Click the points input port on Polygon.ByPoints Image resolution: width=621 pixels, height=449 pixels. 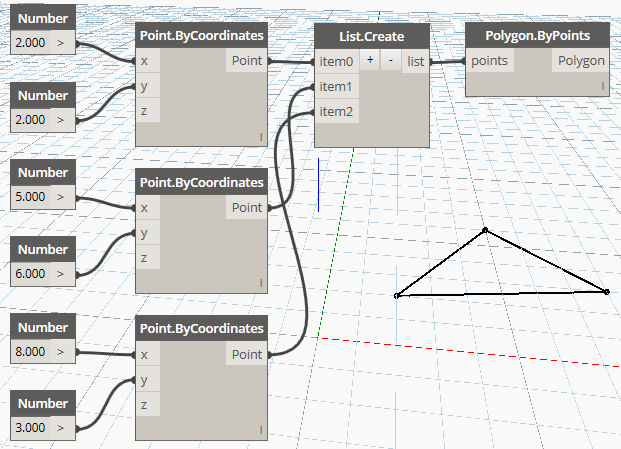(490, 61)
